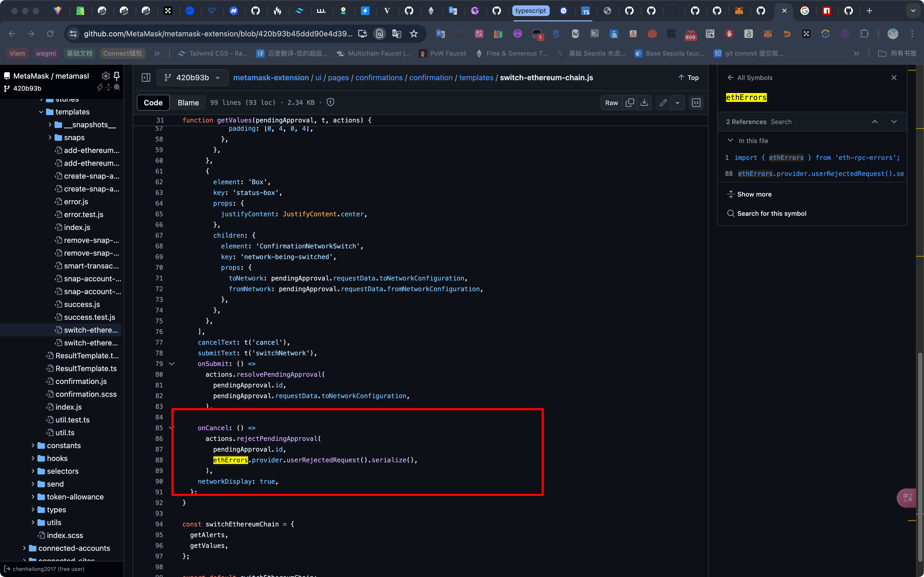Open pages breadcrumb folder
924x577 pixels.
pyautogui.click(x=338, y=78)
